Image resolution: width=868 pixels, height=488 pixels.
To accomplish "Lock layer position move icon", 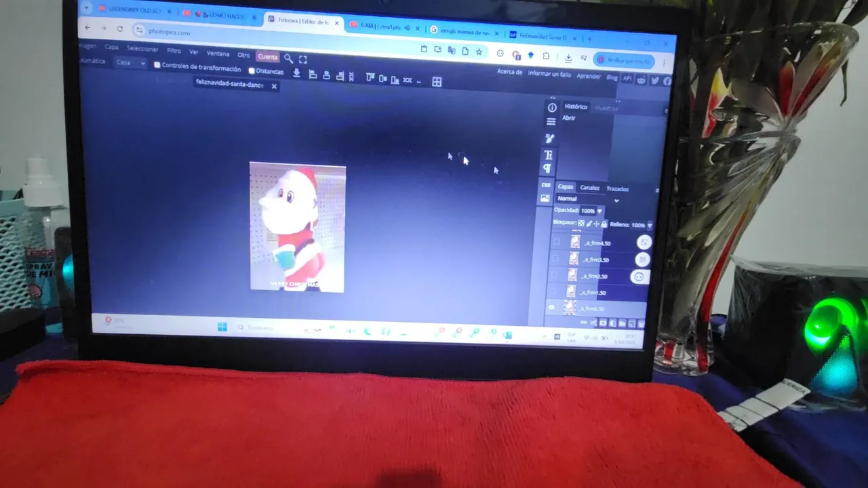I will 597,224.
